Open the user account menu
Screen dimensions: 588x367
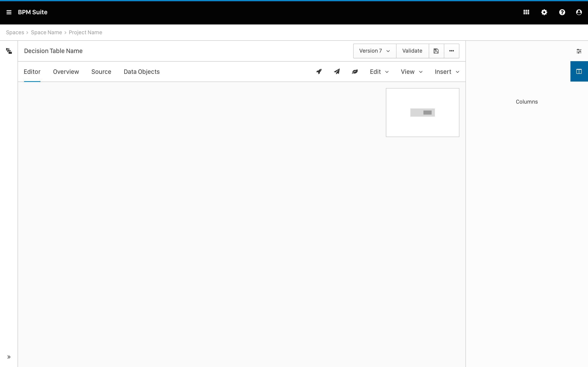579,12
